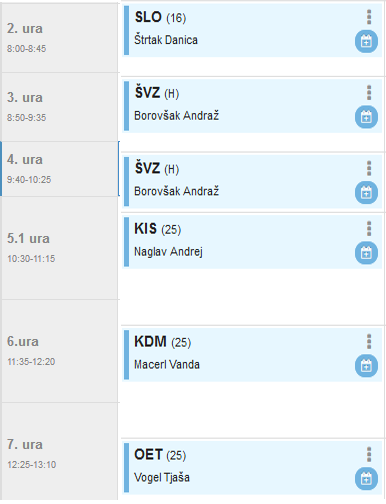This screenshot has height=504, width=386.
Task: Click calendar icon on KDM lesson
Action: click(366, 366)
